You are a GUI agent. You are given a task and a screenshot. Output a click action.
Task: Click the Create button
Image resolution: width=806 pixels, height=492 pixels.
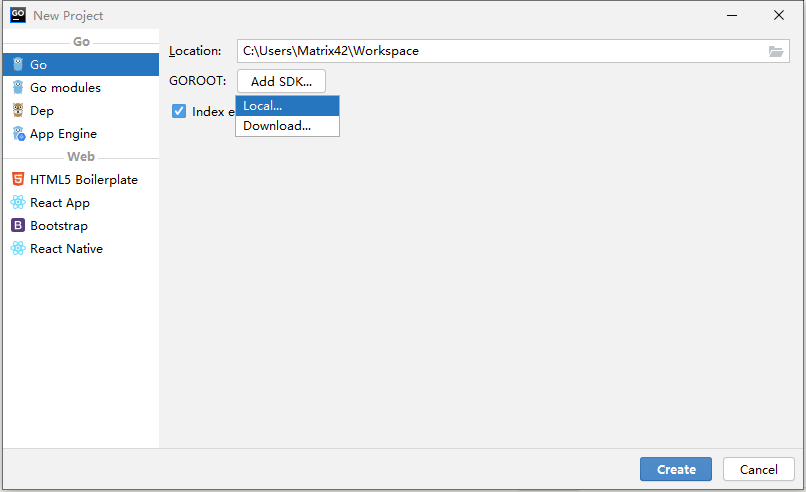coord(676,469)
